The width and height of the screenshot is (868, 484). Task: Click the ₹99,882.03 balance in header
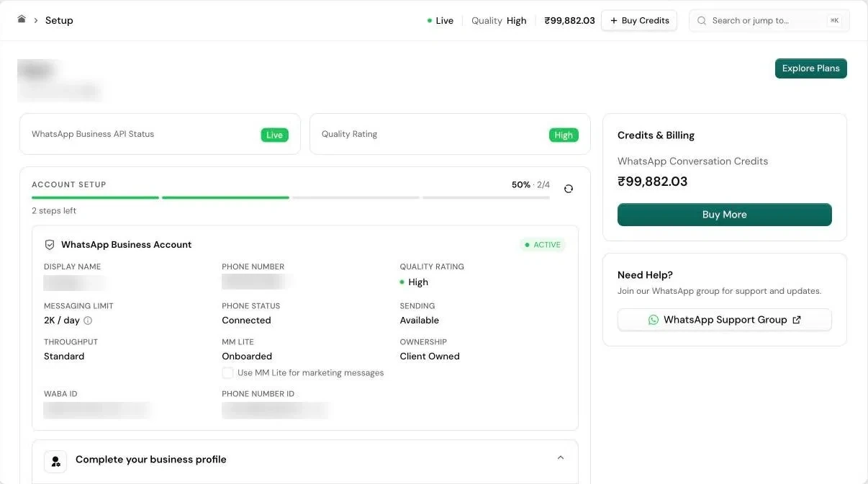(569, 21)
